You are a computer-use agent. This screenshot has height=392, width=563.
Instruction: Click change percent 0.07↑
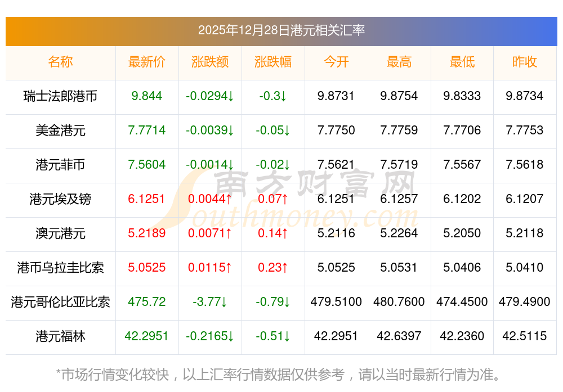(273, 199)
